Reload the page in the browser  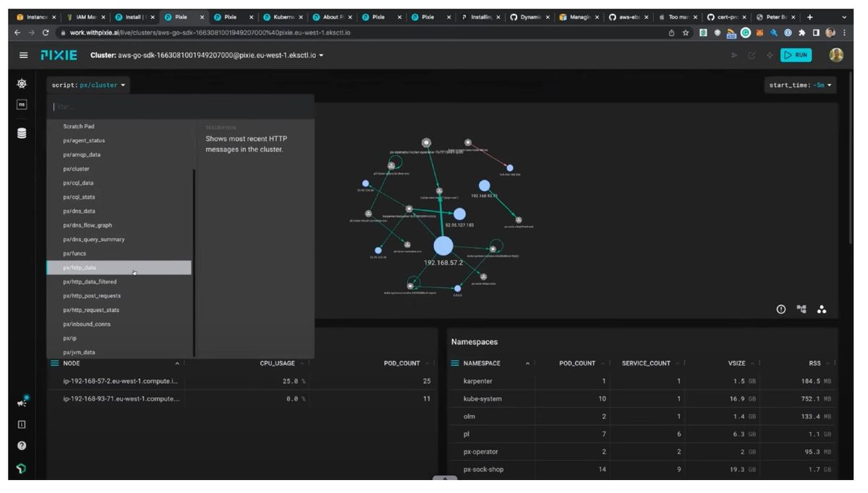pos(46,33)
